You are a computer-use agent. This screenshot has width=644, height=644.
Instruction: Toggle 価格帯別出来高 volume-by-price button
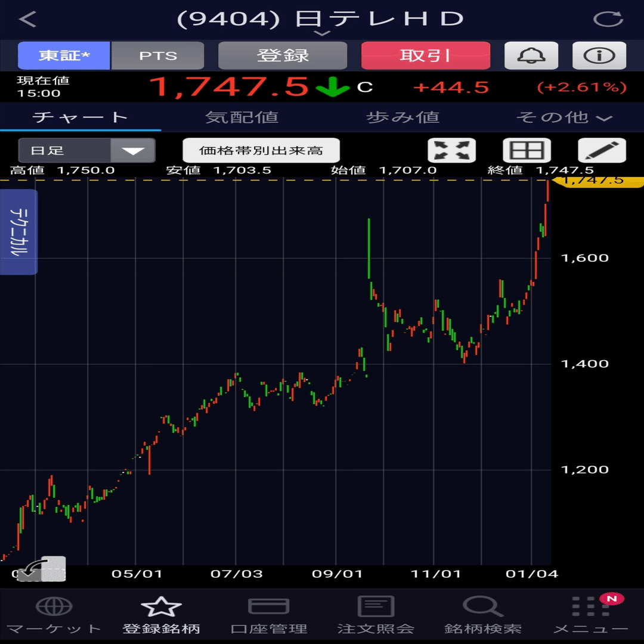261,150
